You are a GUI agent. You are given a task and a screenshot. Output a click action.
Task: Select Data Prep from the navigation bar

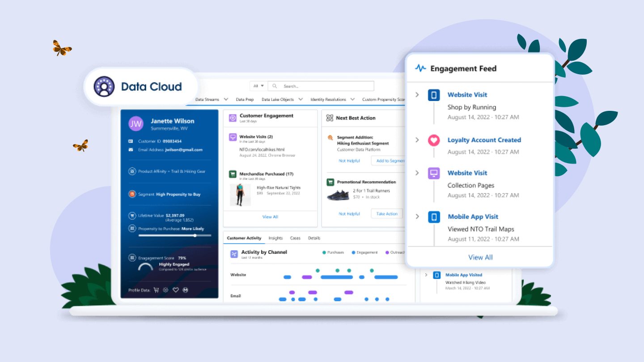(x=245, y=99)
